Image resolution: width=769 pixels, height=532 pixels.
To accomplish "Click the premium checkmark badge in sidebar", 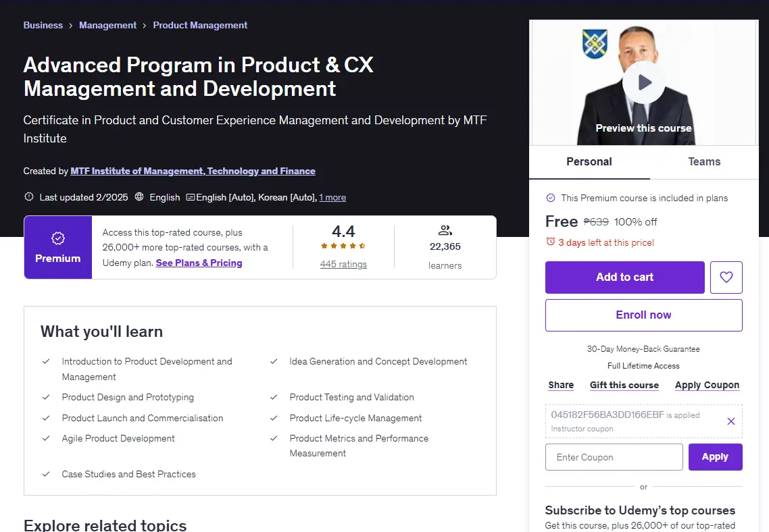I will (551, 198).
